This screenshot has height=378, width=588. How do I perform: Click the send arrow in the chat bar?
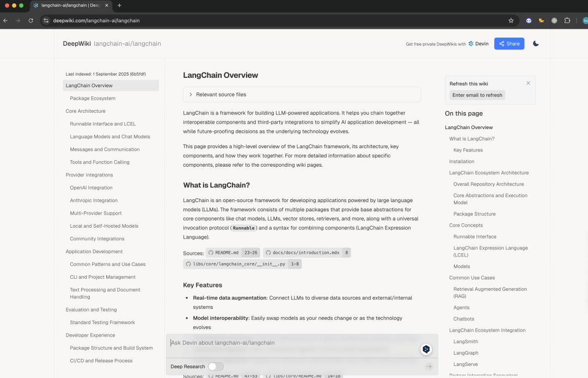pyautogui.click(x=430, y=367)
